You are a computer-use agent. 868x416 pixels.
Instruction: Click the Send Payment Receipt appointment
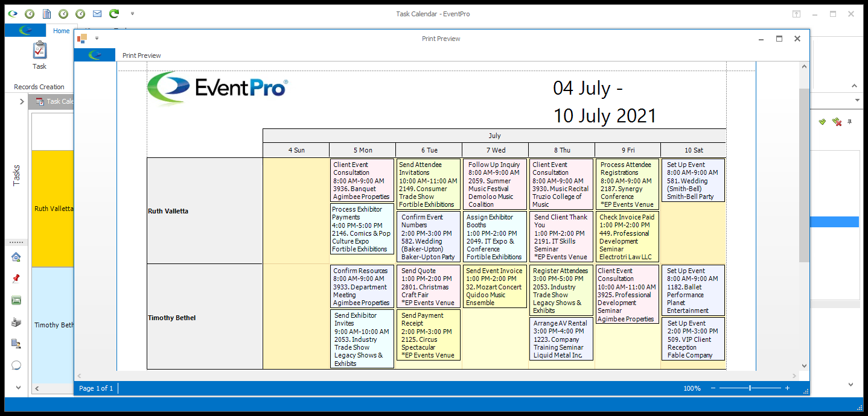(x=429, y=335)
